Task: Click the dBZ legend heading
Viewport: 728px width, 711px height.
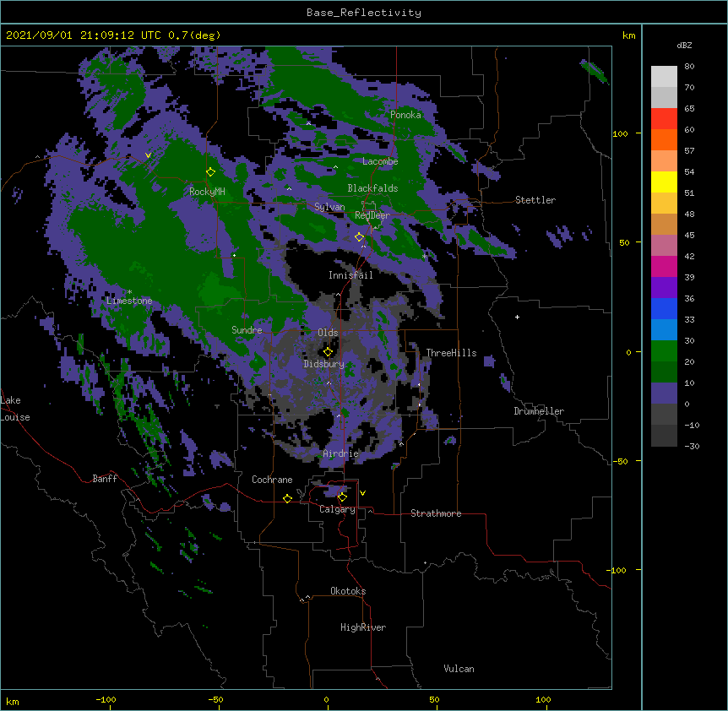Action: click(684, 46)
